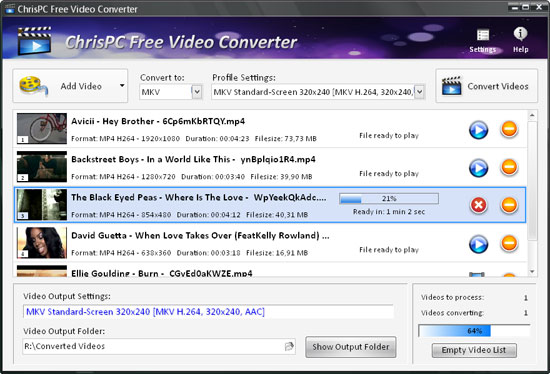Screen dimensions: 550x375
Task: Expand the Add Video dropdown arrow
Action: tap(122, 86)
